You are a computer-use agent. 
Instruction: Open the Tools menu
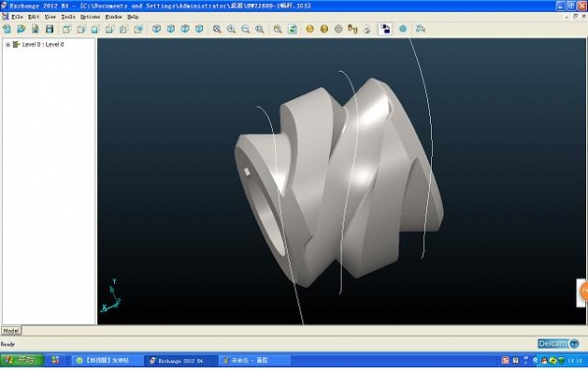click(x=69, y=17)
